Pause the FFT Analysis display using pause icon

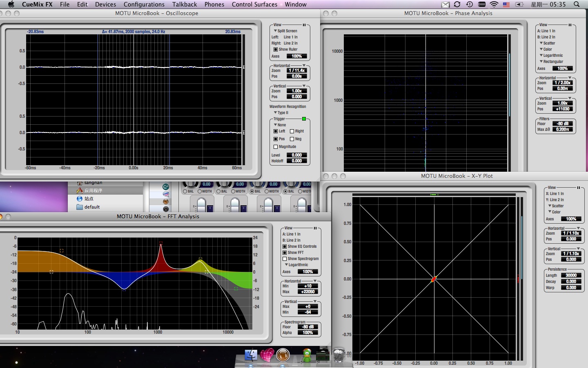315,228
